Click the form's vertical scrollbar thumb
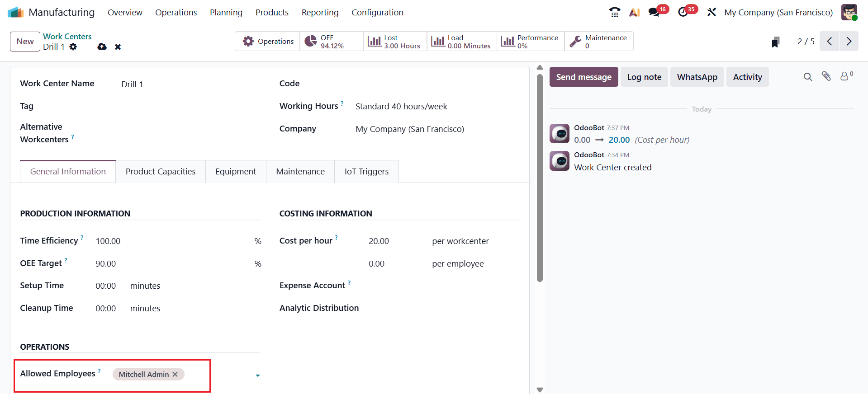868x394 pixels. point(539,178)
